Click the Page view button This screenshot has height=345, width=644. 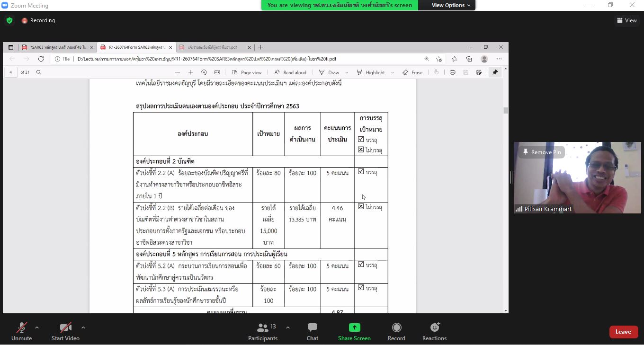[x=246, y=72]
